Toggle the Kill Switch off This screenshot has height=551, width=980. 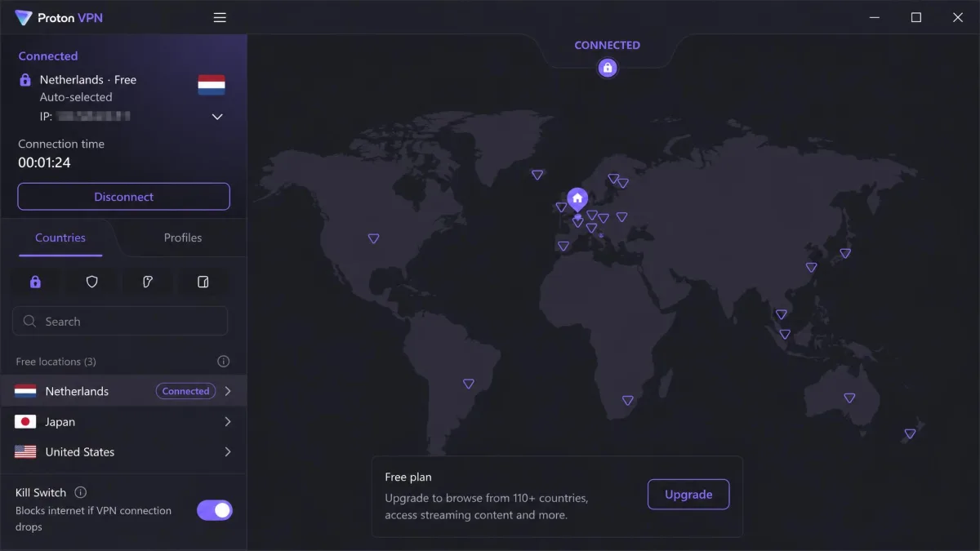point(215,510)
